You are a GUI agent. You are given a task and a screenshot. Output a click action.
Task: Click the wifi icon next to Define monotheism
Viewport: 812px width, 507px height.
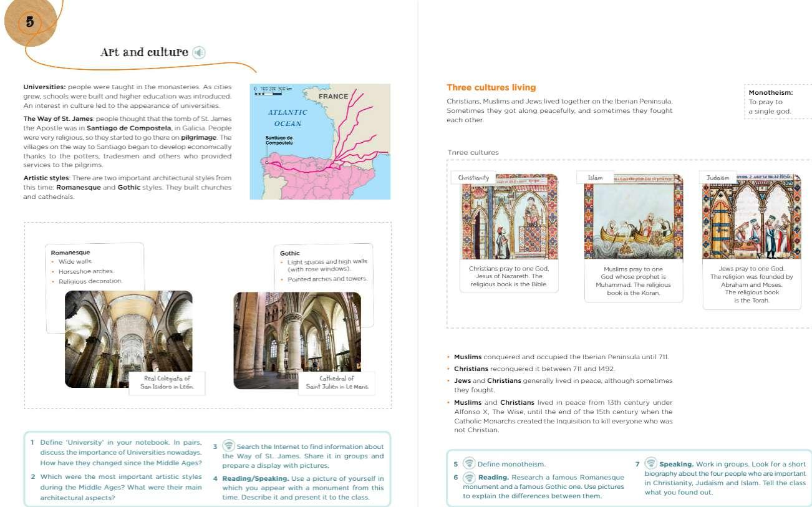coord(469,463)
